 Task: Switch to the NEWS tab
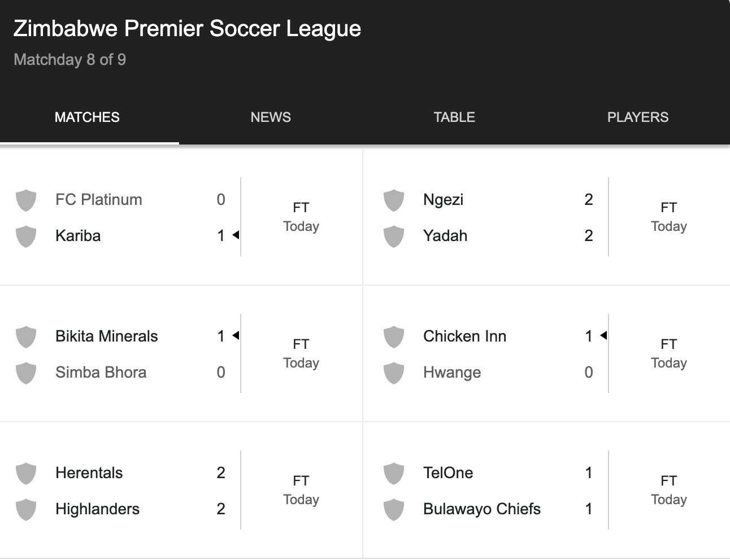pyautogui.click(x=271, y=117)
